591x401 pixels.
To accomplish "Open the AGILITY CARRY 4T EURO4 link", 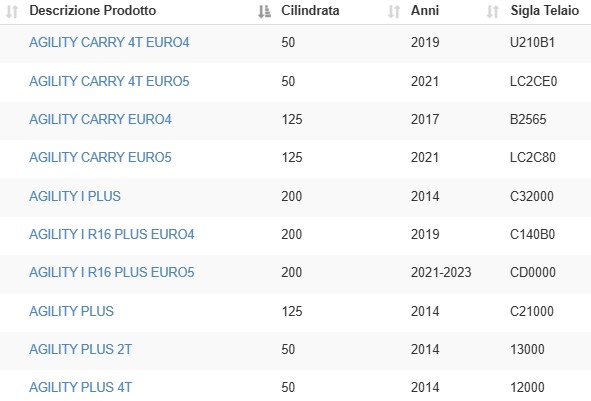I will 109,42.
